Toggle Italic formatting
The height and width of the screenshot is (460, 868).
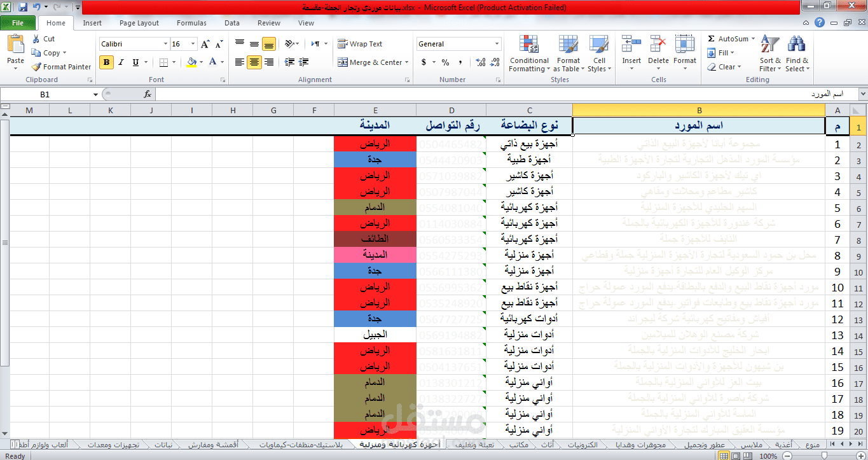click(x=121, y=62)
